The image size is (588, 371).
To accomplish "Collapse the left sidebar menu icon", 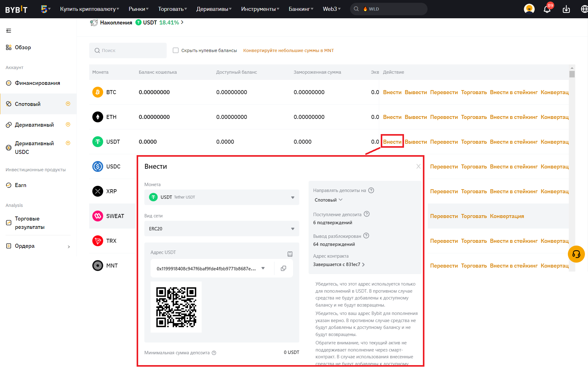I will pos(9,31).
